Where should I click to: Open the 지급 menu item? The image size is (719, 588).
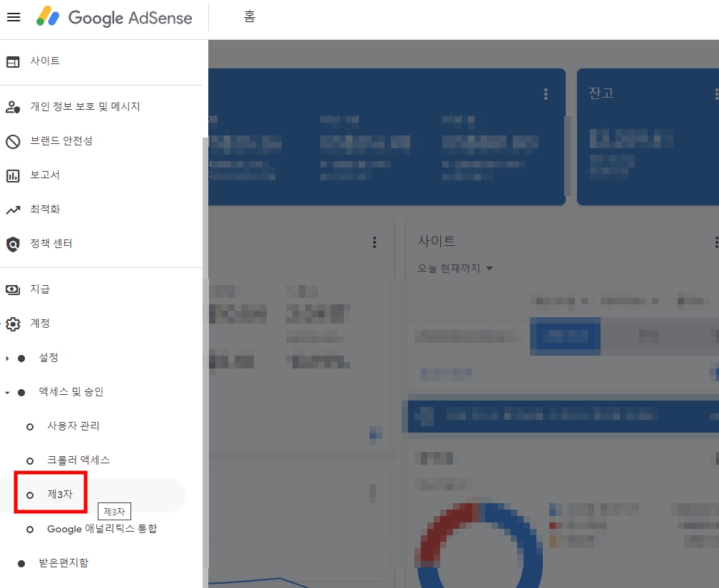(40, 289)
